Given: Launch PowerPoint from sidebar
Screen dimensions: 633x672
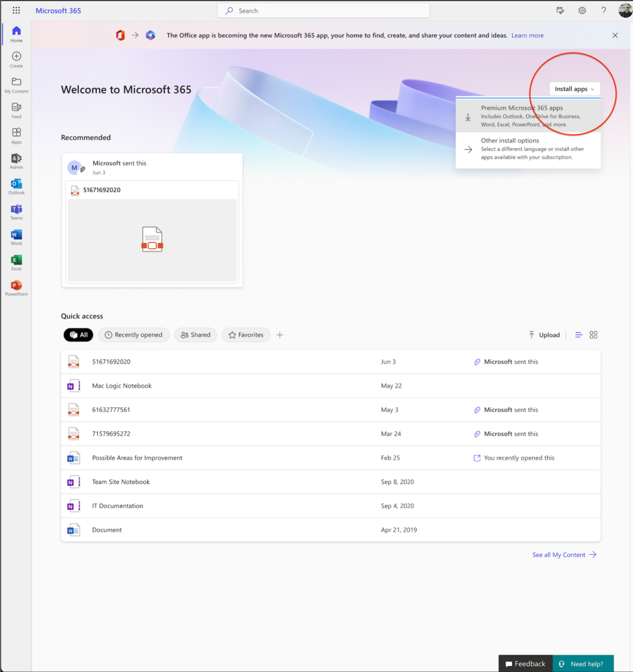Looking at the screenshot, I should 16,286.
